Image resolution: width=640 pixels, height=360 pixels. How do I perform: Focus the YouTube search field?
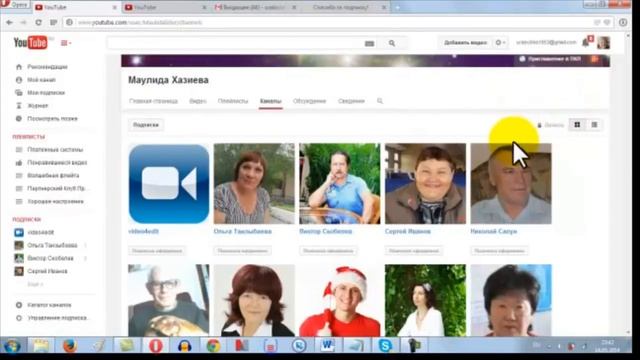tap(235, 43)
